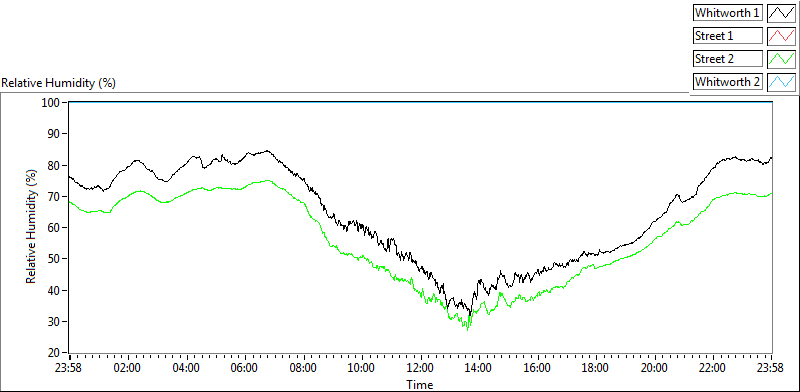This screenshot has width=800, height=392.
Task: Click the 60 y-axis scale marker
Action: point(55,228)
